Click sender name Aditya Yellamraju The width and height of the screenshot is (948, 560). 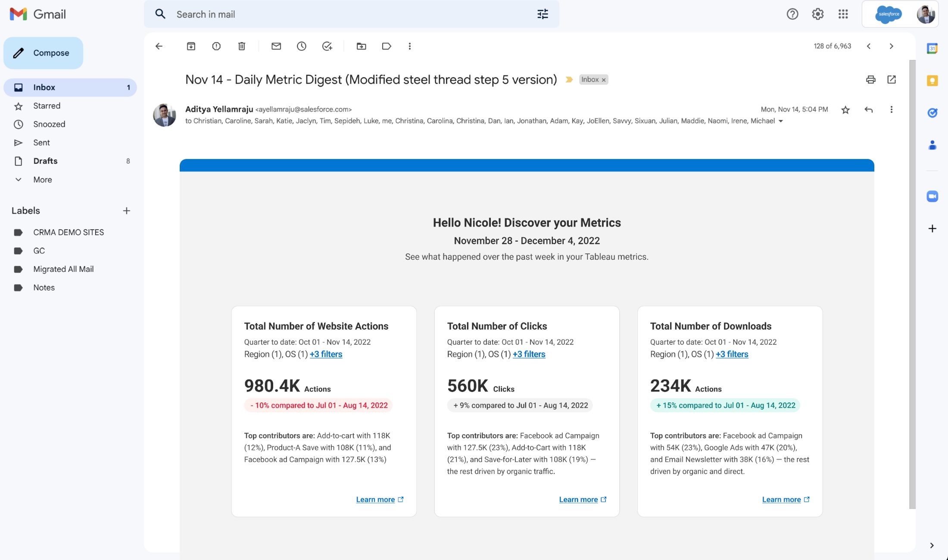pyautogui.click(x=219, y=109)
